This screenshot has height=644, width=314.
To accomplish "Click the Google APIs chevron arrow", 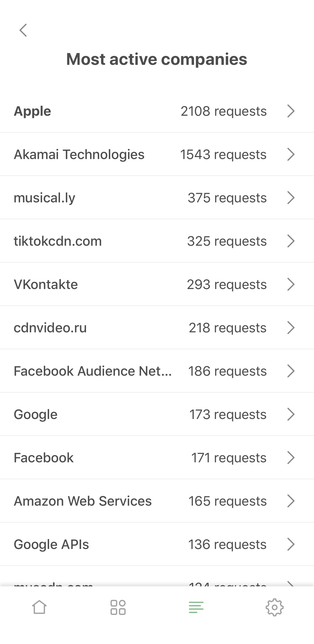I will [x=291, y=544].
